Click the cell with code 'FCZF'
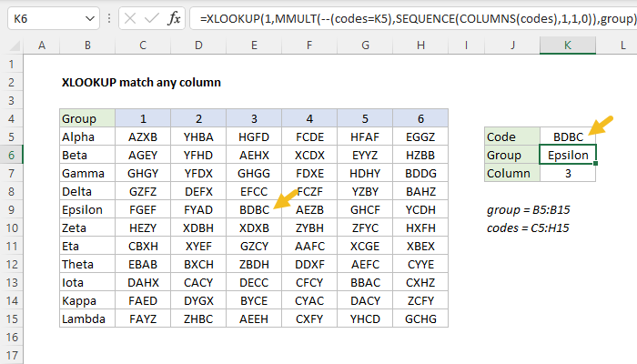This screenshot has width=637, height=364. tap(309, 191)
